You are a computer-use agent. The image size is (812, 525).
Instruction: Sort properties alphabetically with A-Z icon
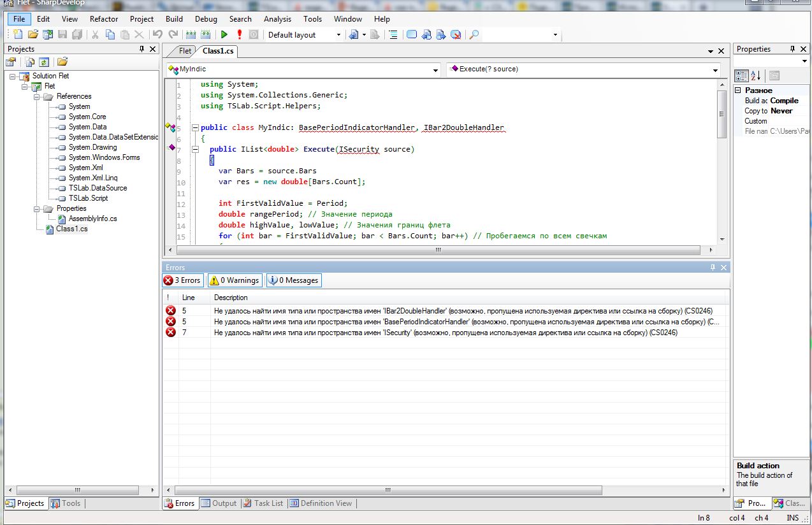point(756,75)
